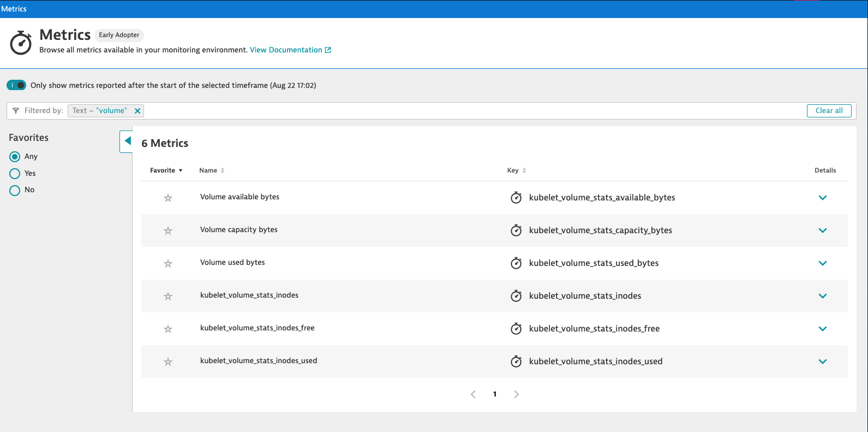Click kubelet_volume_stats_inodes in the Name column
The width and height of the screenshot is (868, 432).
pos(249,295)
